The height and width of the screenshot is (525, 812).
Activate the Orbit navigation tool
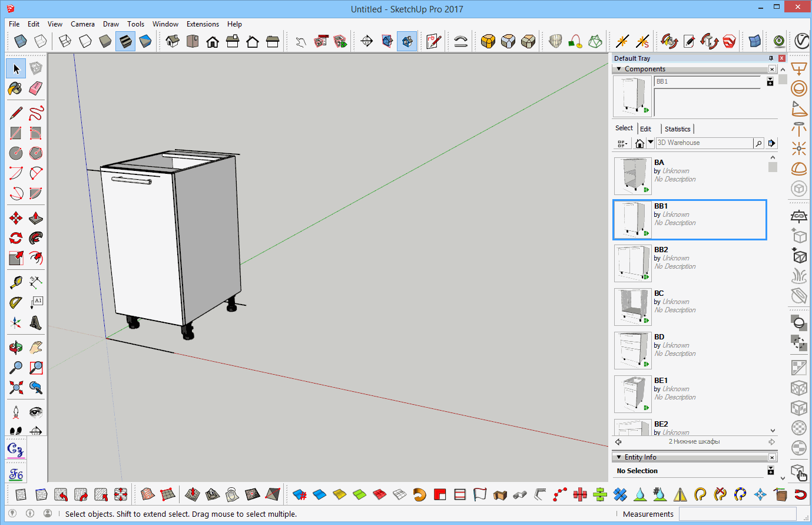[15, 347]
